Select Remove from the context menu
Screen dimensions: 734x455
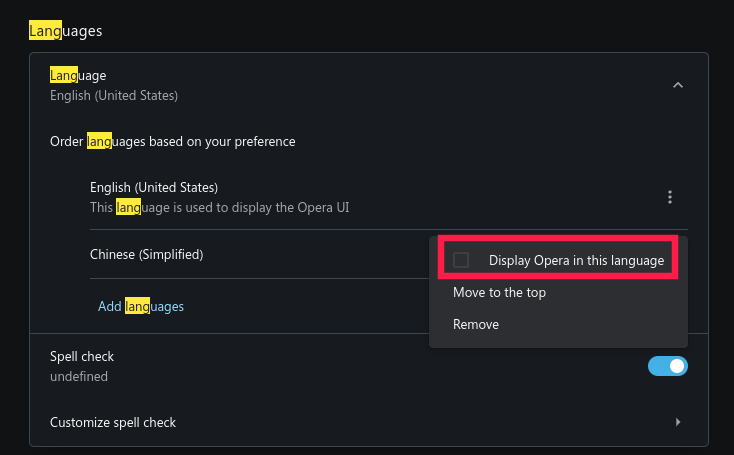click(476, 325)
